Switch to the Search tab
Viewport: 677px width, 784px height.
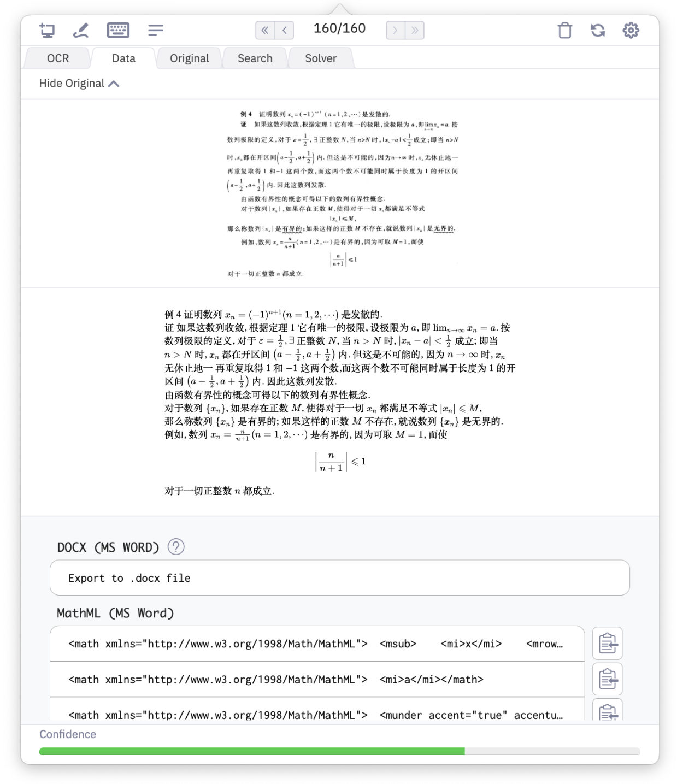(255, 58)
